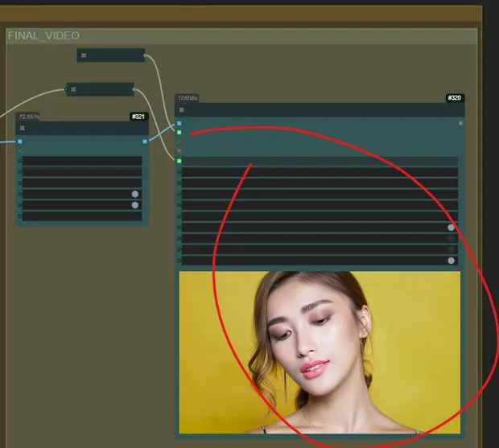Open the woman portrait preview image
This screenshot has height=448, width=499.
[x=320, y=351]
